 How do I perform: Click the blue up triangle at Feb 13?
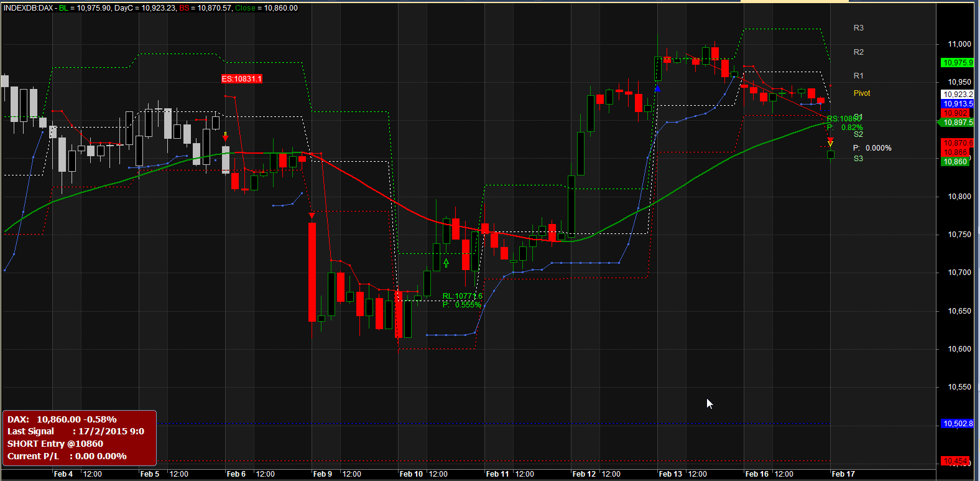[658, 89]
